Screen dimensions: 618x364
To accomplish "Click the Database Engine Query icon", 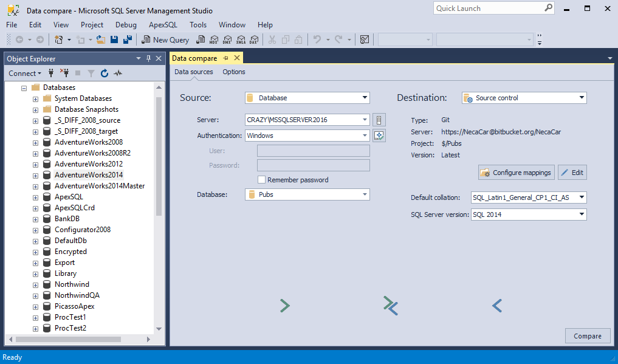I will (x=201, y=39).
